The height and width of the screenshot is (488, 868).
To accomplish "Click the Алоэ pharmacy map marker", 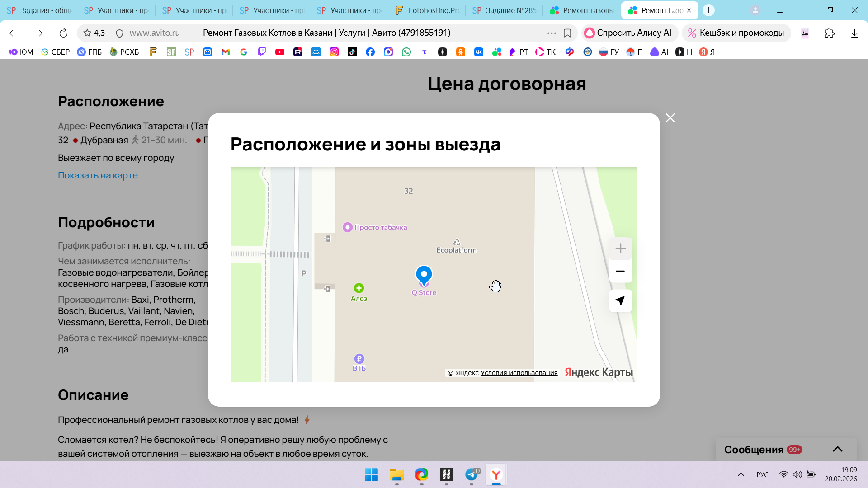I will tap(359, 288).
